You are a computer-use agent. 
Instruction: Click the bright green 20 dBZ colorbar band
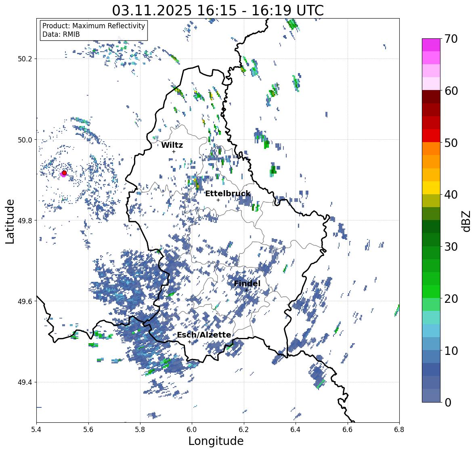(431, 292)
